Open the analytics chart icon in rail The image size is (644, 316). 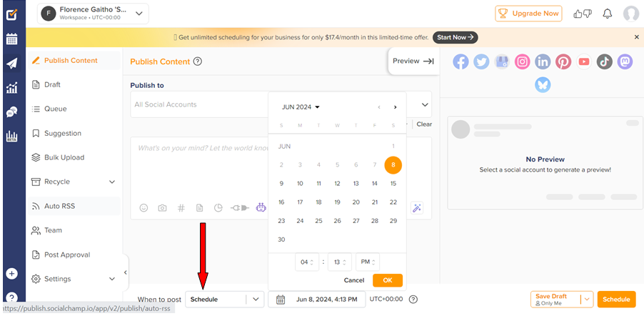(x=12, y=87)
